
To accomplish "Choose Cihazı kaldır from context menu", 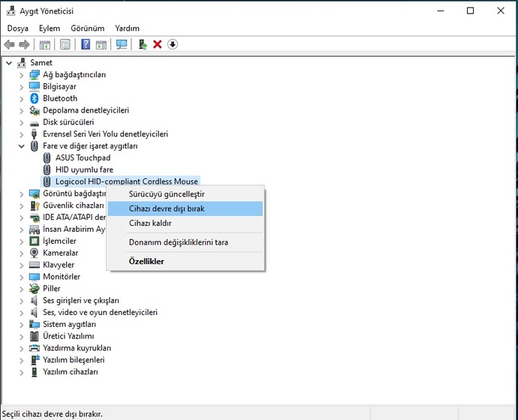I will (x=185, y=223).
